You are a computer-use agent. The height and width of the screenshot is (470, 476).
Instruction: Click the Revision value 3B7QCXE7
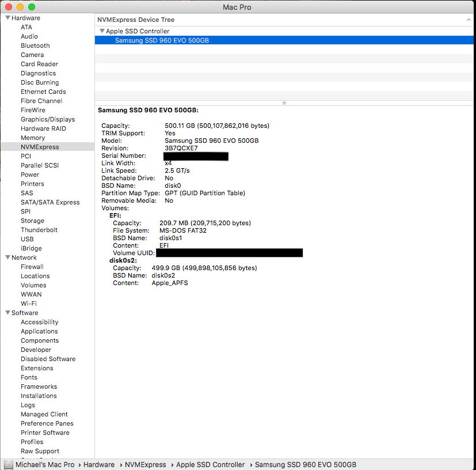pyautogui.click(x=181, y=148)
